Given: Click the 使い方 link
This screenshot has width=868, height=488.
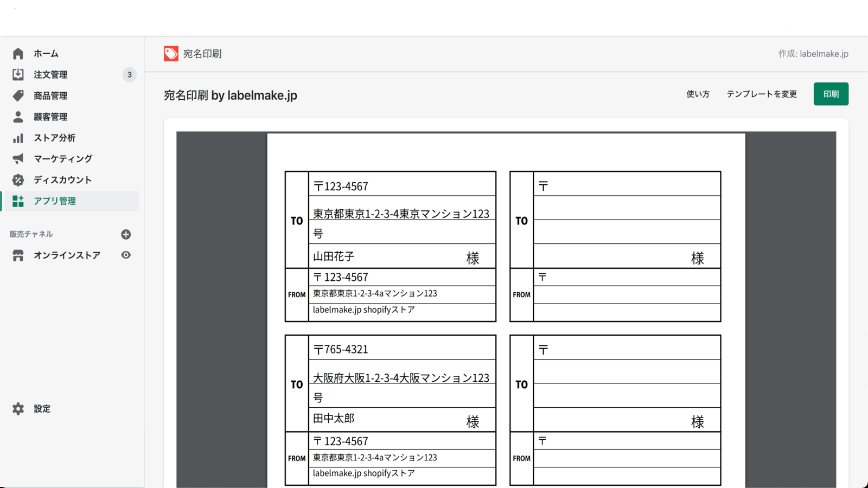Looking at the screenshot, I should coord(698,94).
